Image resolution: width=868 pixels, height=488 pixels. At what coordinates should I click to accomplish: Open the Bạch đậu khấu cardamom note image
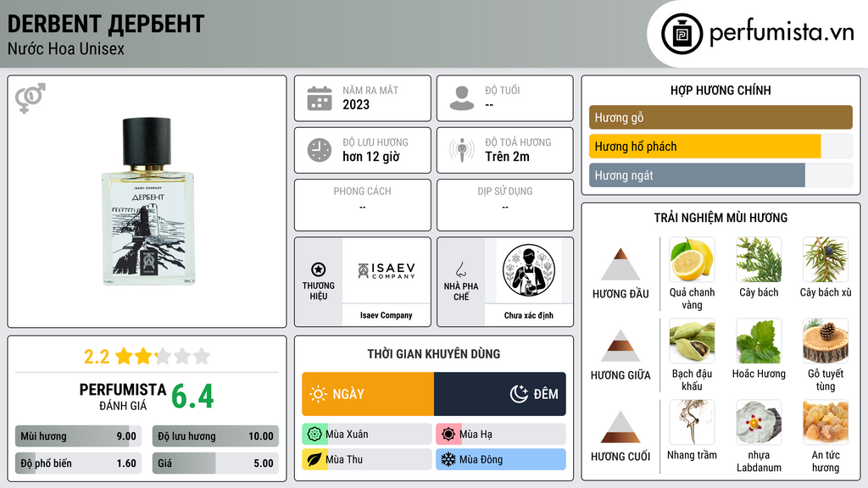[x=692, y=341]
